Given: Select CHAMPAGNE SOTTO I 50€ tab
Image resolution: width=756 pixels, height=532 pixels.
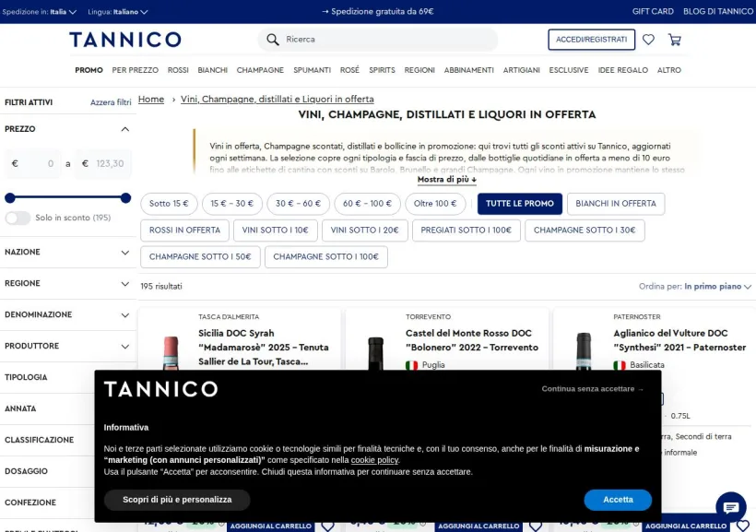Looking at the screenshot, I should click(x=200, y=256).
